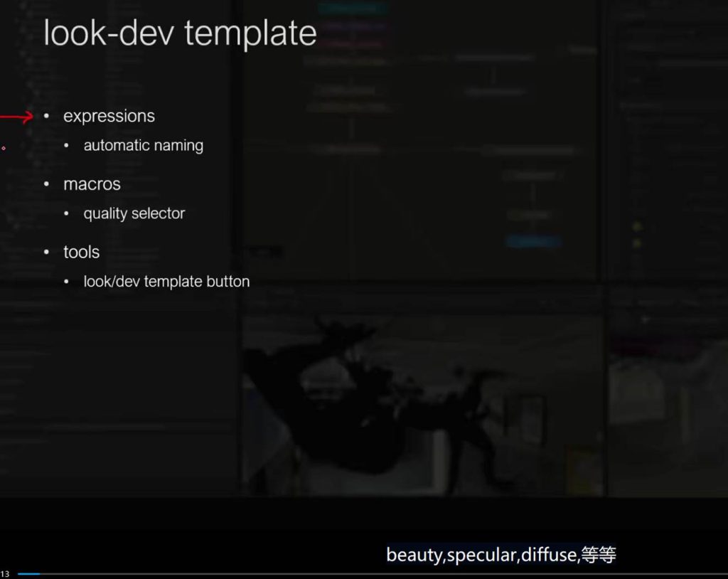Select the blue node at bottom of node graph
The image size is (728, 579).
point(533,242)
